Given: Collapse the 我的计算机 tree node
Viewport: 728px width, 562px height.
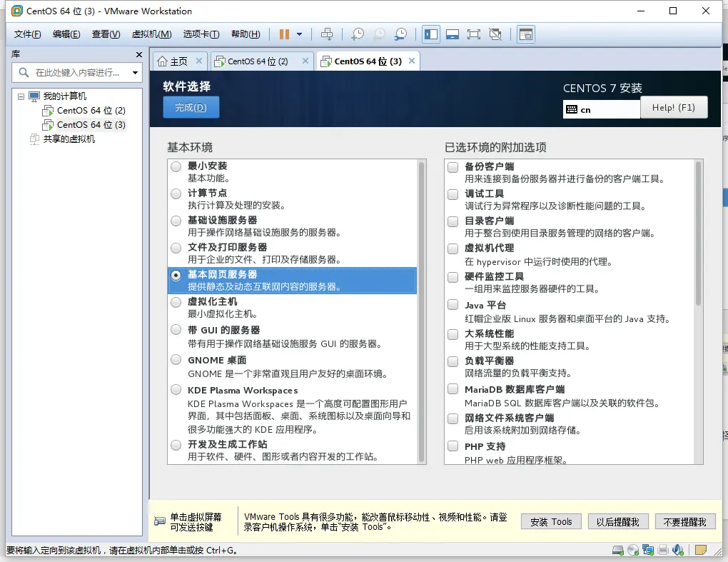Looking at the screenshot, I should 21,96.
